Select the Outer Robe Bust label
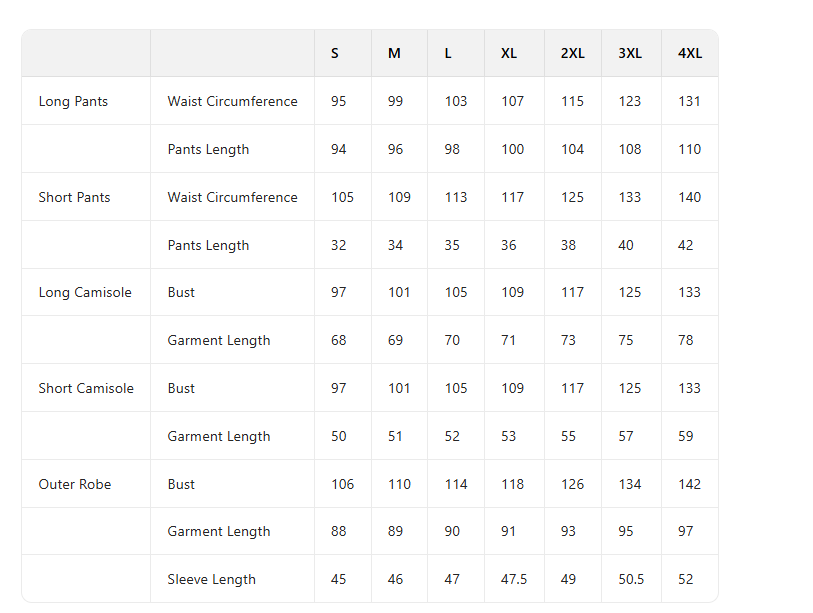Viewport: 813px width, 613px height. (x=181, y=484)
